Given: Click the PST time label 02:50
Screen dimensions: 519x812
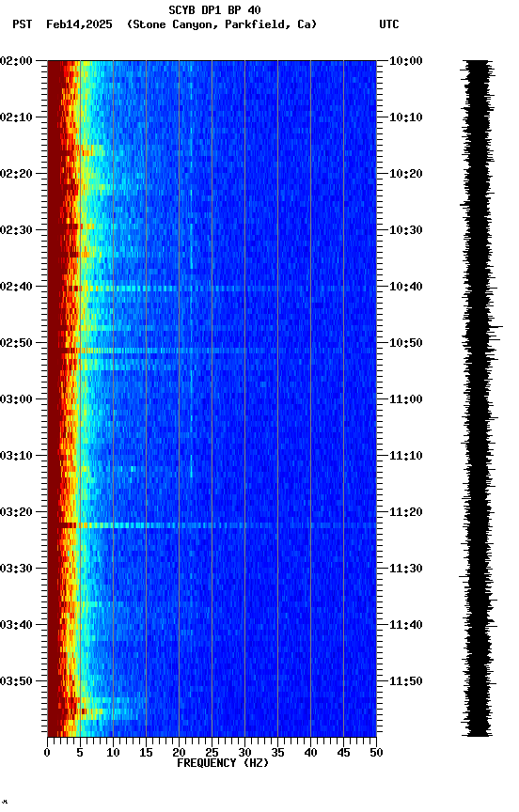Looking at the screenshot, I should [16, 343].
